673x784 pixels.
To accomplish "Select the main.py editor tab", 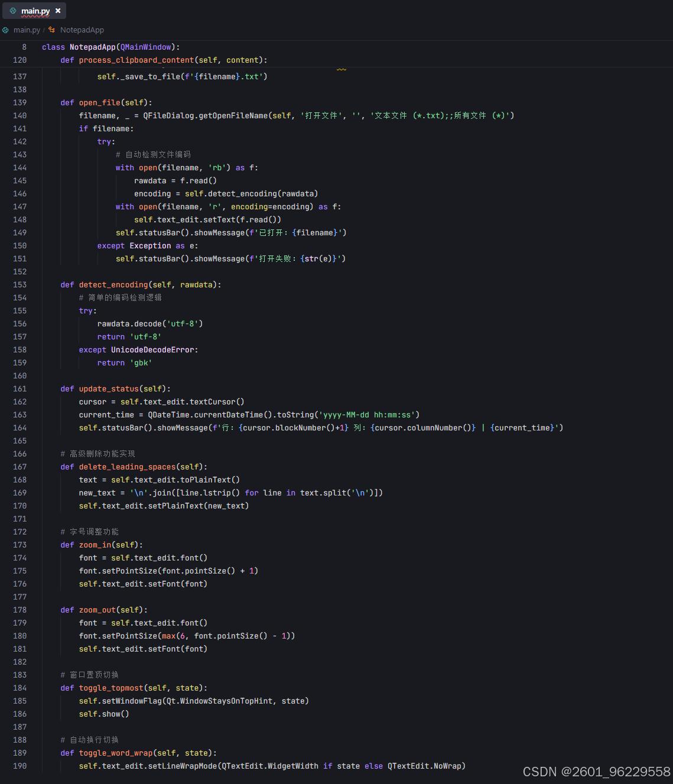I will pyautogui.click(x=34, y=11).
